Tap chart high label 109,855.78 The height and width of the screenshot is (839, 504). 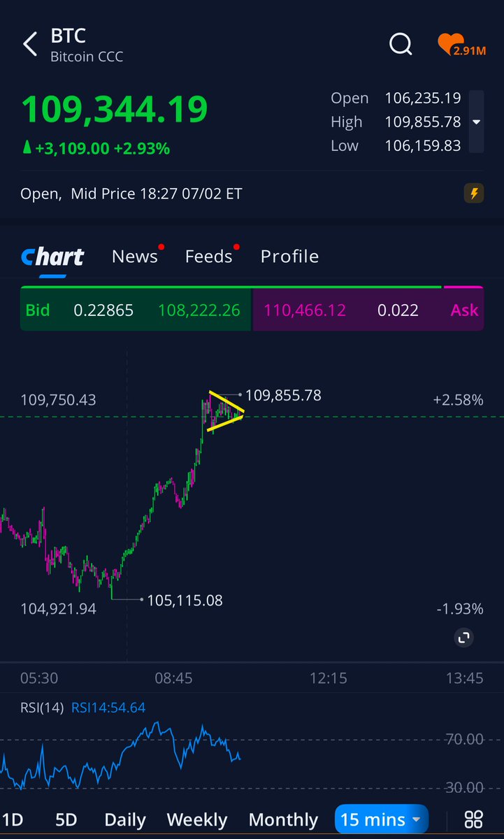(x=283, y=395)
